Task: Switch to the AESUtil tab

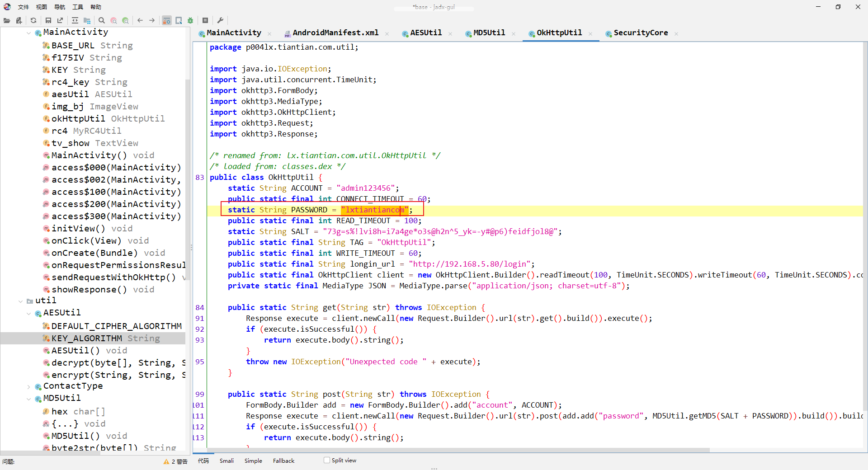Action: click(425, 33)
